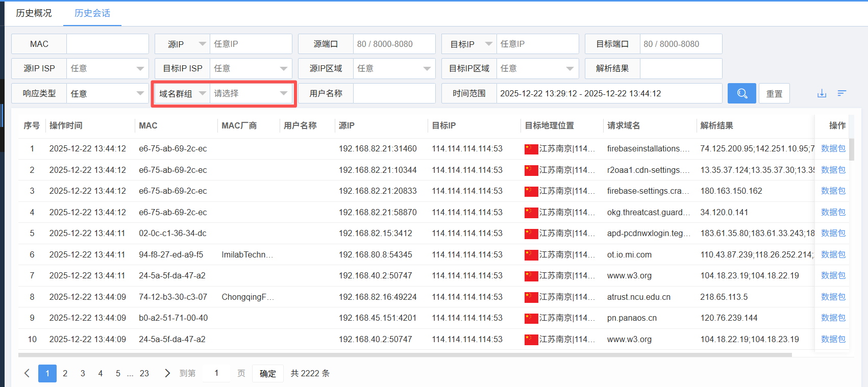The image size is (868, 387).
Task: Go to next page with right arrow
Action: pyautogui.click(x=167, y=373)
